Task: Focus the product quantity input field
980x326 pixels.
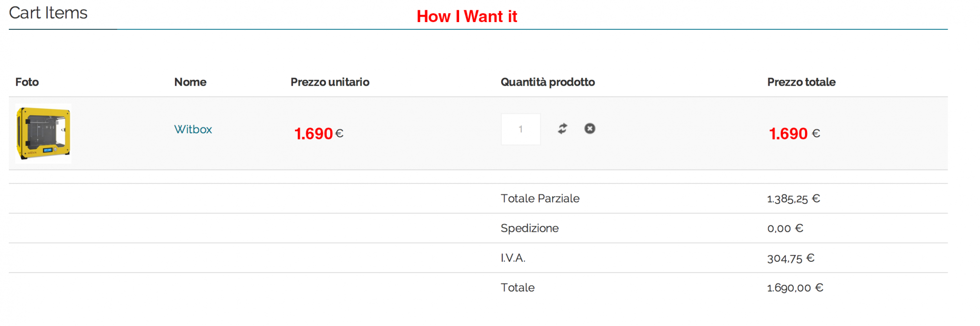Action: pyautogui.click(x=520, y=129)
